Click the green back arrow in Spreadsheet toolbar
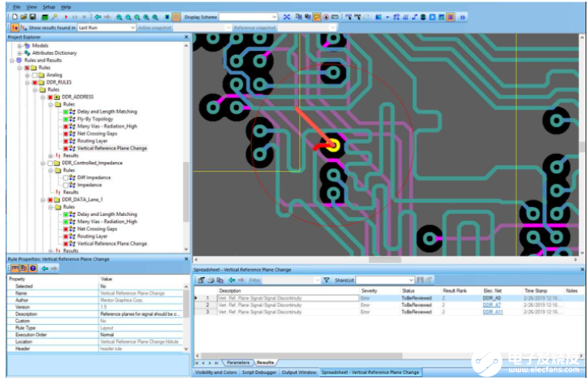The width and height of the screenshot is (588, 382). tap(231, 280)
